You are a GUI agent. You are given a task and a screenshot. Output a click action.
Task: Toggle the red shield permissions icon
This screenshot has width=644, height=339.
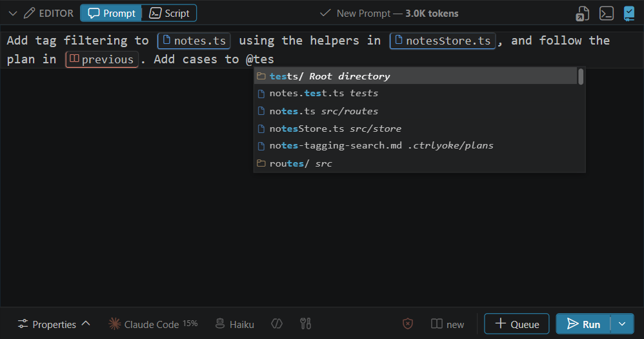coord(407,324)
